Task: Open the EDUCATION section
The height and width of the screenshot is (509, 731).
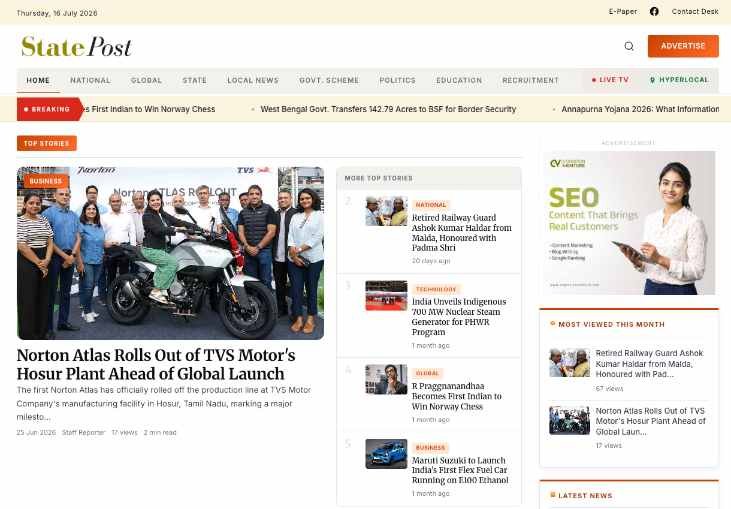Action: (459, 80)
